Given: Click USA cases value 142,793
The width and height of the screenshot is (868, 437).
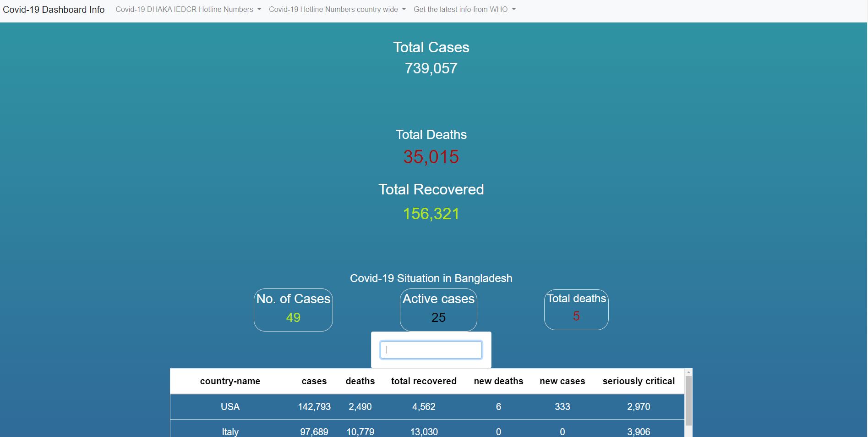Looking at the screenshot, I should pyautogui.click(x=314, y=407).
